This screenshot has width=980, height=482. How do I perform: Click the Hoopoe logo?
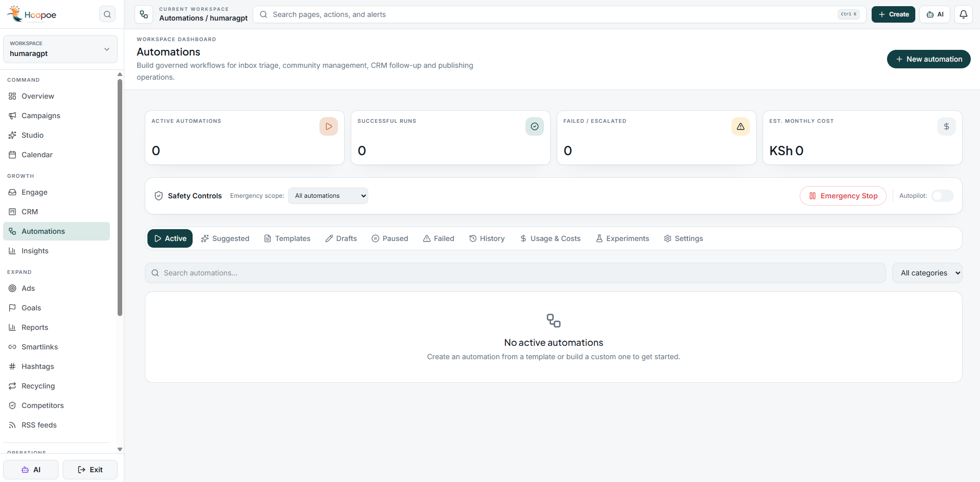pos(32,14)
